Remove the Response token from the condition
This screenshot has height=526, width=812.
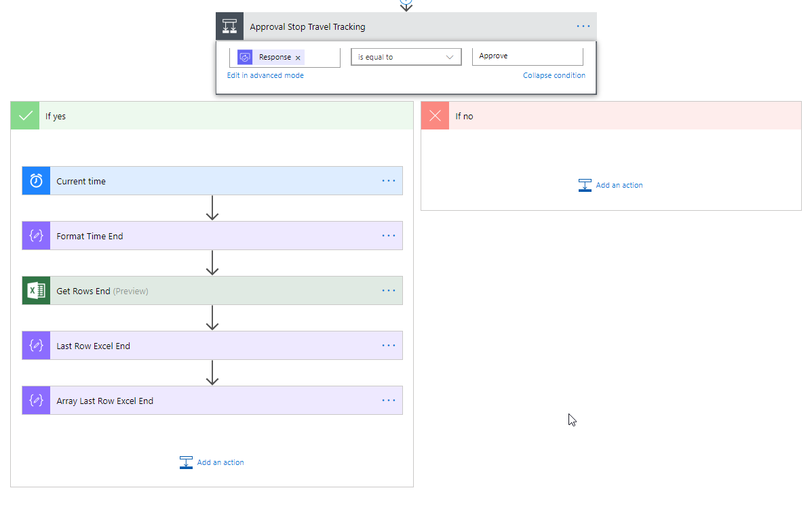point(298,58)
